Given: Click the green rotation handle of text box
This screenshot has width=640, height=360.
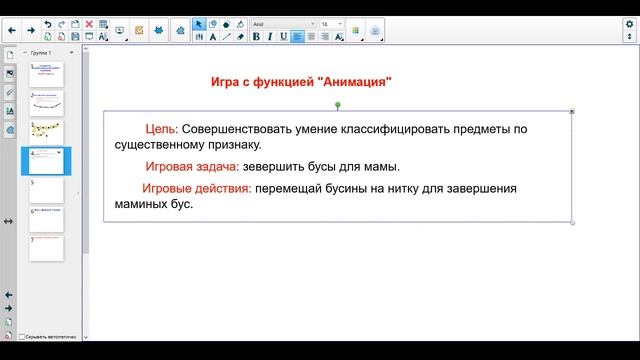Looking at the screenshot, I should (x=338, y=105).
